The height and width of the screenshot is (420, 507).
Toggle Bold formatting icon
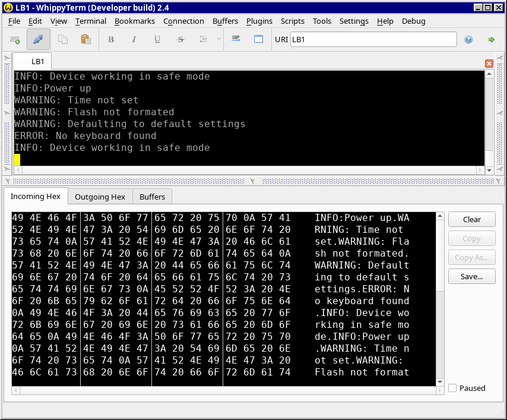click(111, 39)
